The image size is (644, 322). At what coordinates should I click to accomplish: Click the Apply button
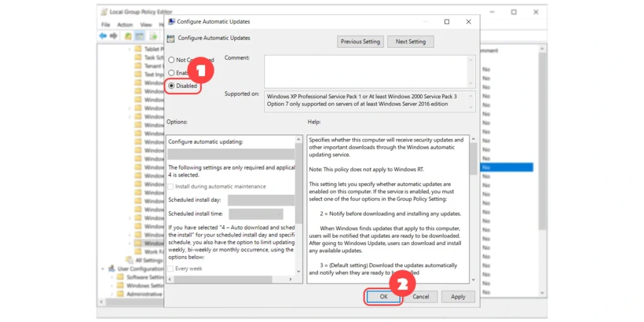tap(458, 297)
